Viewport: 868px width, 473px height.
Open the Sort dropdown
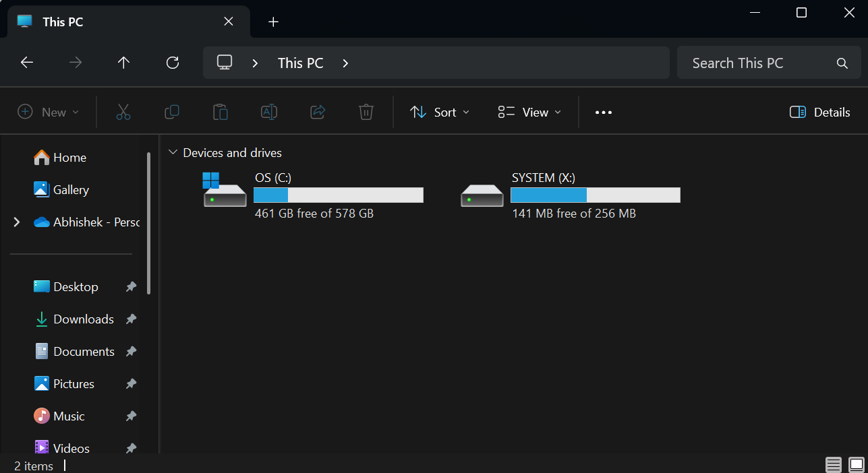[x=439, y=112]
